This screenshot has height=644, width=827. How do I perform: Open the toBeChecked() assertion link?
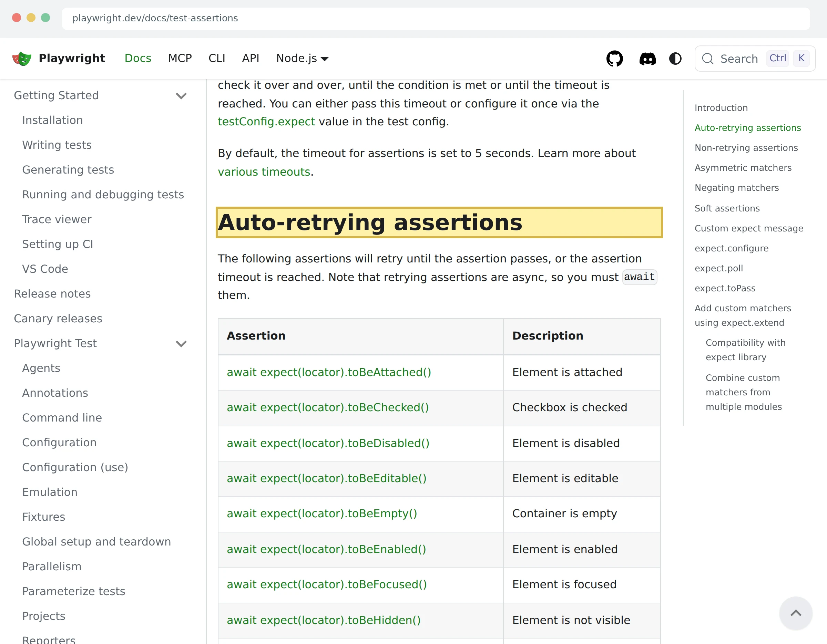[x=328, y=407]
